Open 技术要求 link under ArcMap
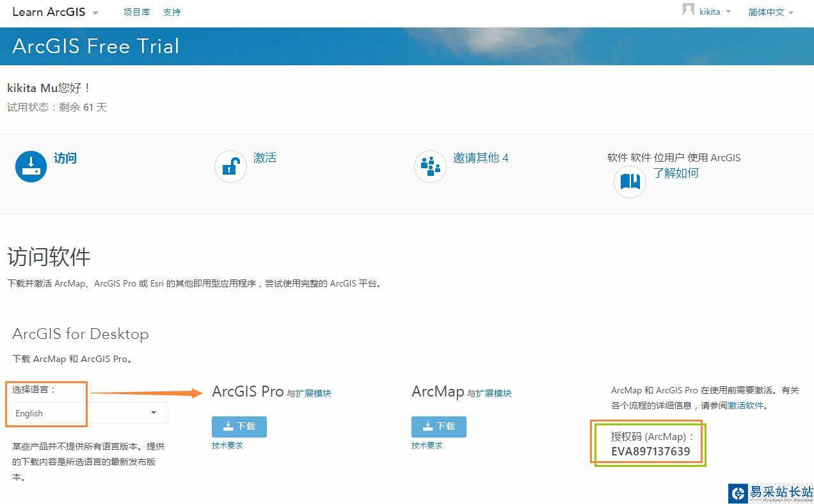Viewport: 814px width, 504px height. pos(427,445)
